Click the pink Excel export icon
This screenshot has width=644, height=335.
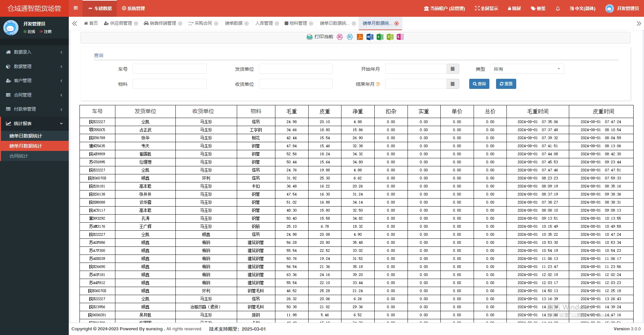point(400,37)
